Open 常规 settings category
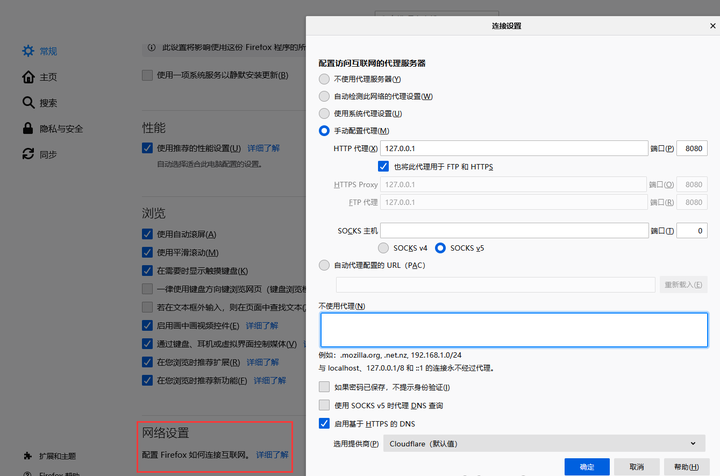 [48, 51]
